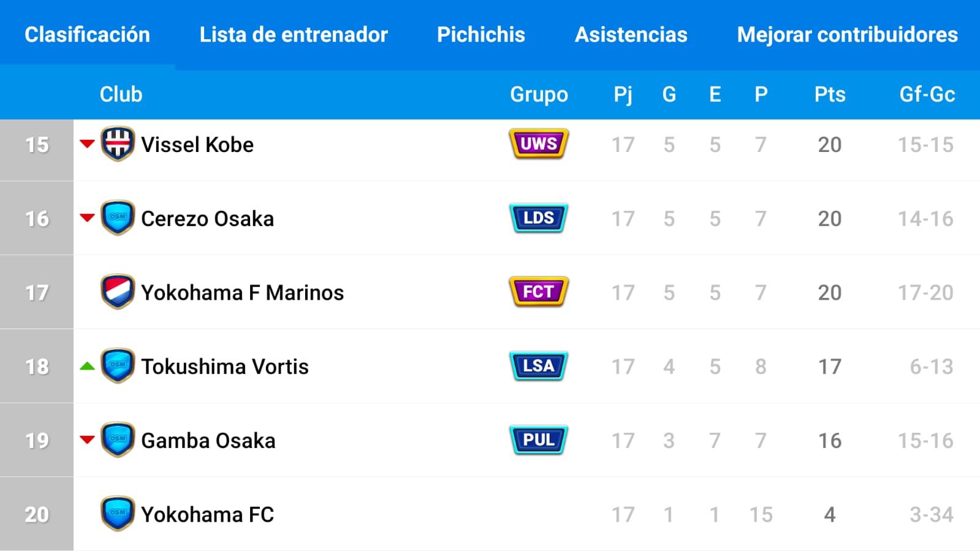Screen dimensions: 980x551
Task: Open the LDS group badge
Action: click(539, 218)
